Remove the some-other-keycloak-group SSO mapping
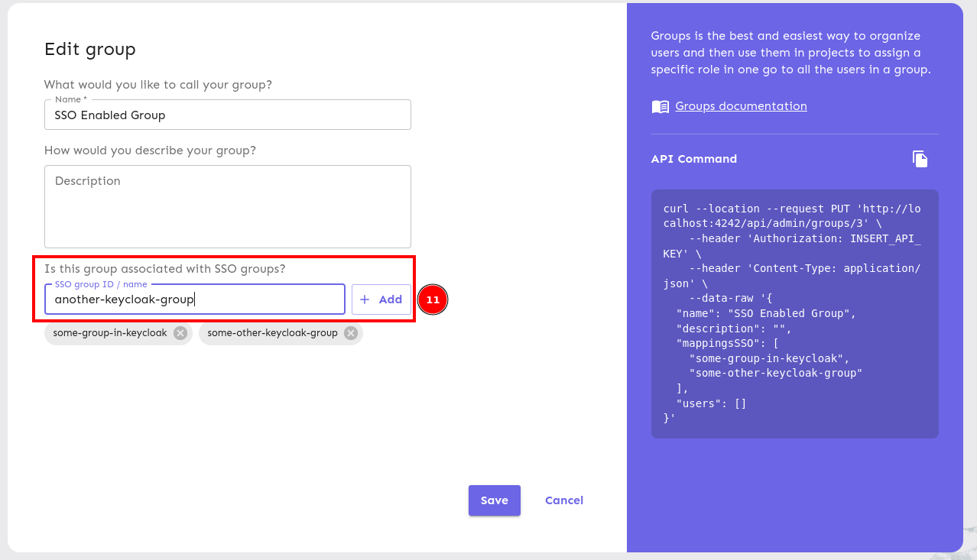This screenshot has width=977, height=560. tap(349, 332)
